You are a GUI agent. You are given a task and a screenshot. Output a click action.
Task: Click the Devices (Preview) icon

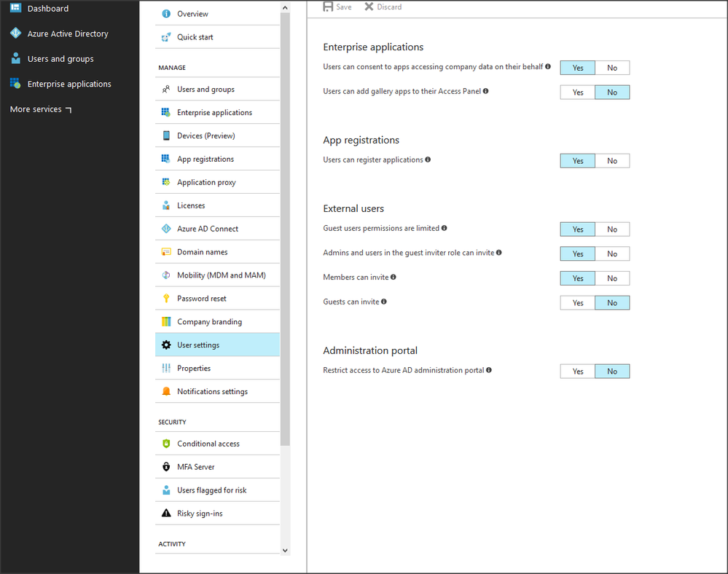click(x=165, y=135)
